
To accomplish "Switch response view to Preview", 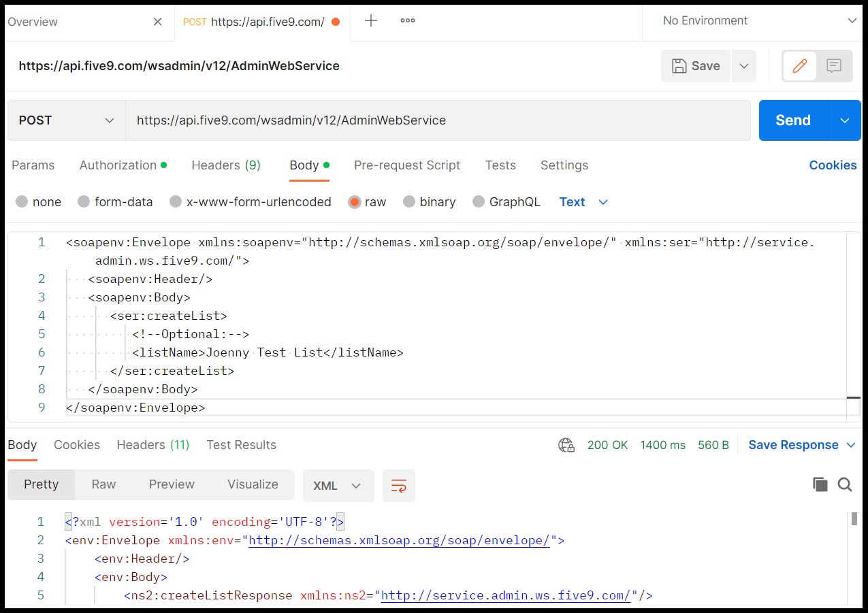I will [x=172, y=484].
